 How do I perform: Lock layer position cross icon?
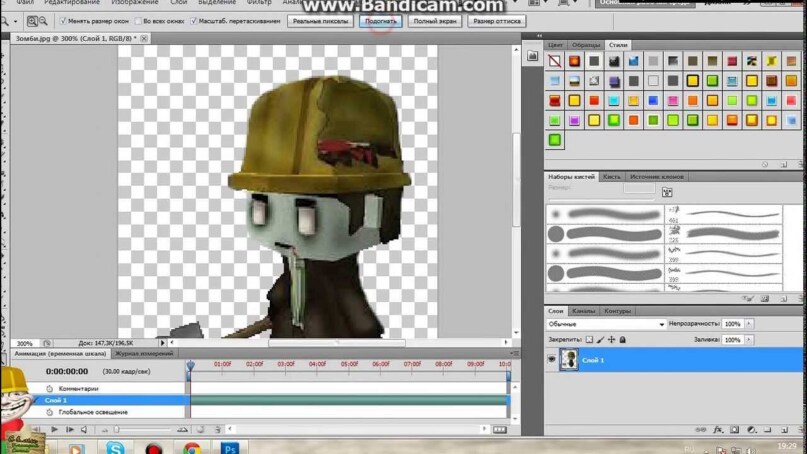pyautogui.click(x=611, y=340)
